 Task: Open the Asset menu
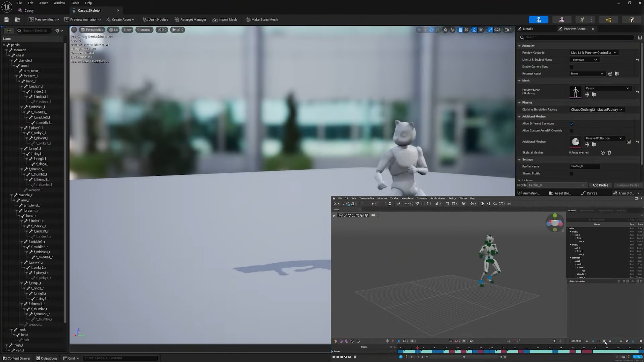[x=43, y=3]
